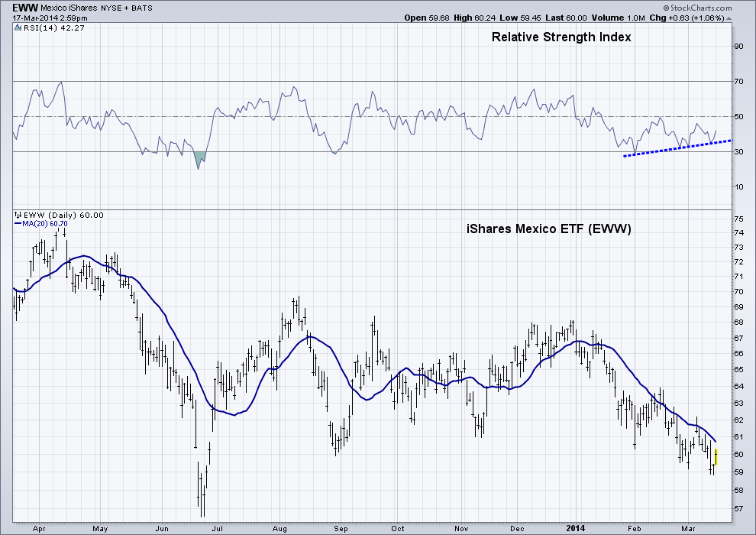Click the bold EWW ticker heading
The image size is (756, 535).
[x=25, y=7]
